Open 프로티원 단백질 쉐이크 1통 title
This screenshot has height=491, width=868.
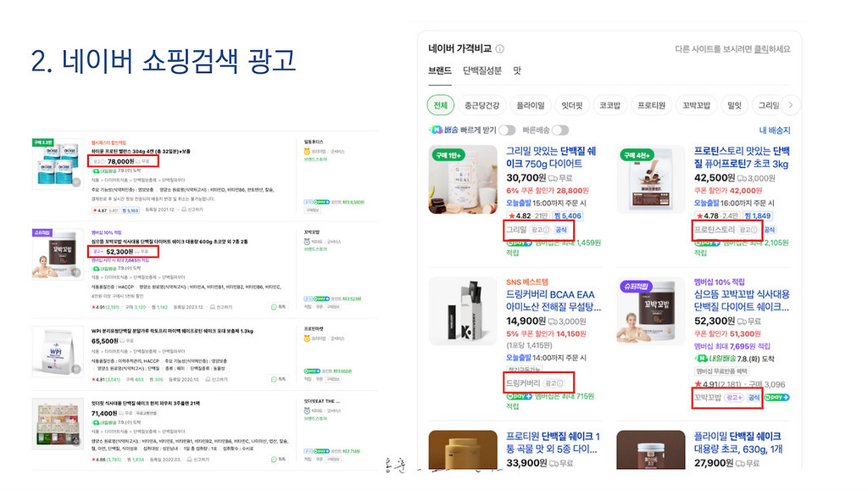coord(553,443)
